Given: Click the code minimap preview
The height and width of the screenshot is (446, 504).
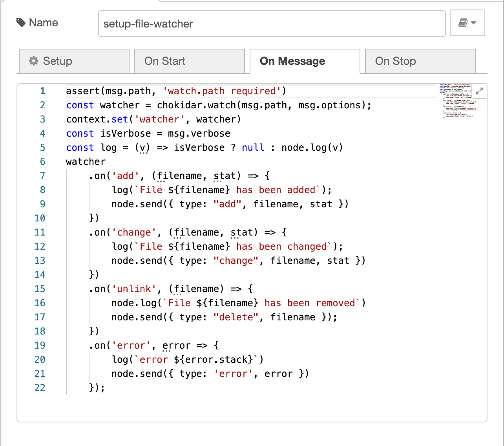Looking at the screenshot, I should pyautogui.click(x=457, y=101).
